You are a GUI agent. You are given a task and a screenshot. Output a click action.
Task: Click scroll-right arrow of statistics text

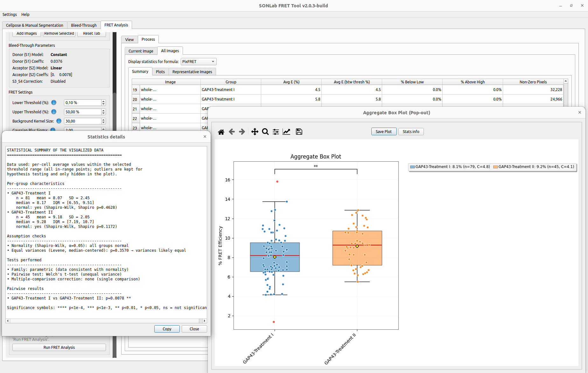205,321
